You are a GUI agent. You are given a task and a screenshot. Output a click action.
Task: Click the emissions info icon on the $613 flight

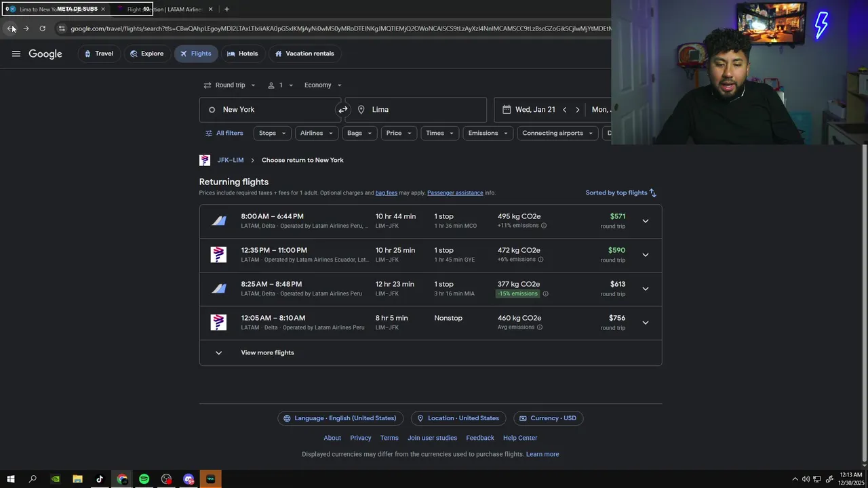(545, 293)
